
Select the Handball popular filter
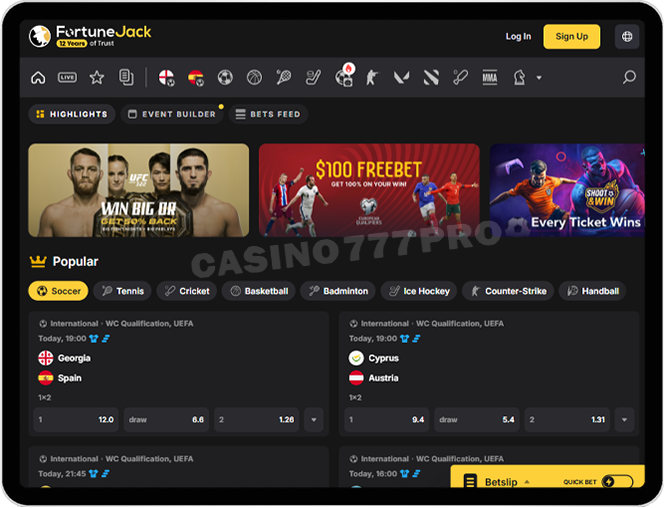[x=592, y=291]
